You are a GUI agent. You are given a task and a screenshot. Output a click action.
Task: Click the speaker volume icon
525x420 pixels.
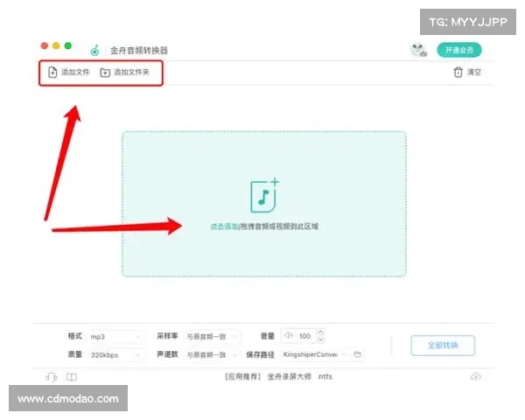[288, 335]
